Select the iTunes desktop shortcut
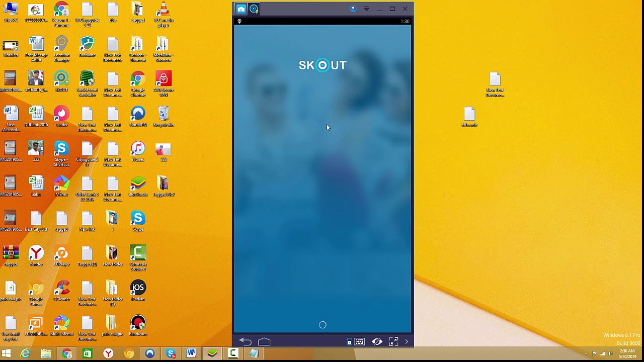 [x=138, y=151]
